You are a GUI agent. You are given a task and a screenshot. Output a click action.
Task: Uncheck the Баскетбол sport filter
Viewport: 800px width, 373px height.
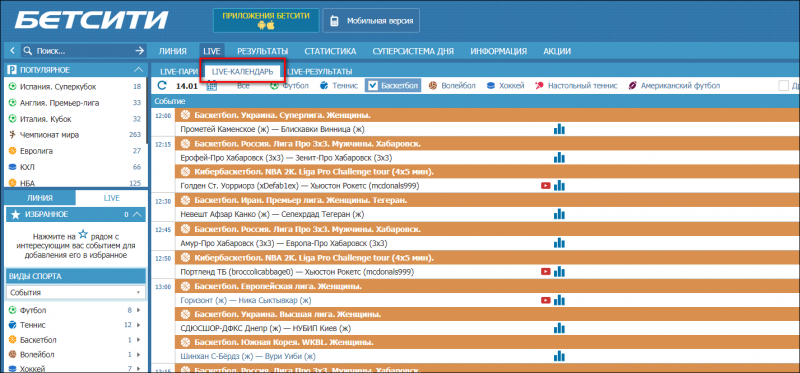point(392,86)
